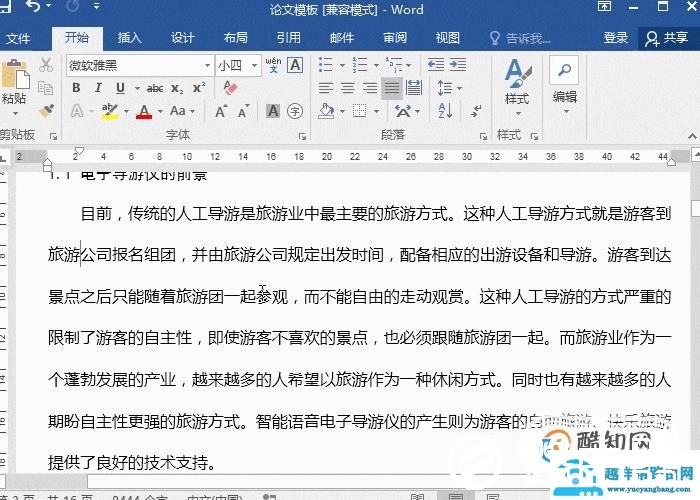Open the text effects A button
This screenshot has height=500, width=700.
pyautogui.click(x=77, y=111)
